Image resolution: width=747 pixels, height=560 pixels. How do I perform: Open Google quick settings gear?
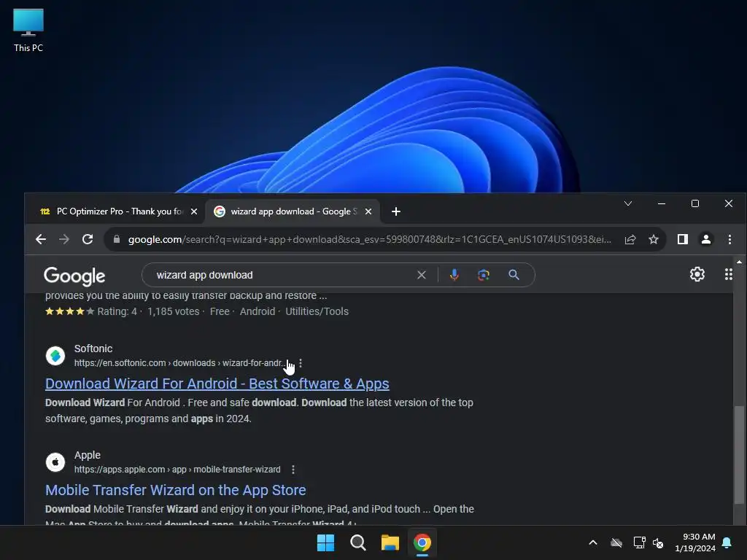pos(697,274)
